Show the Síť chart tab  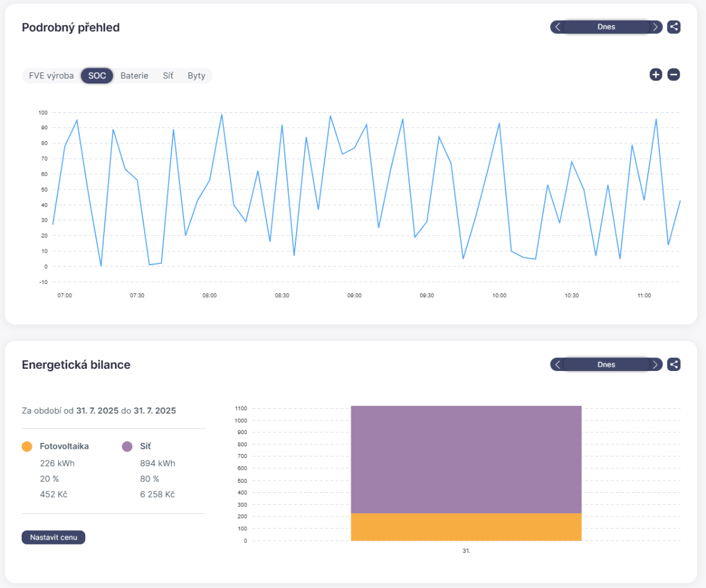168,76
